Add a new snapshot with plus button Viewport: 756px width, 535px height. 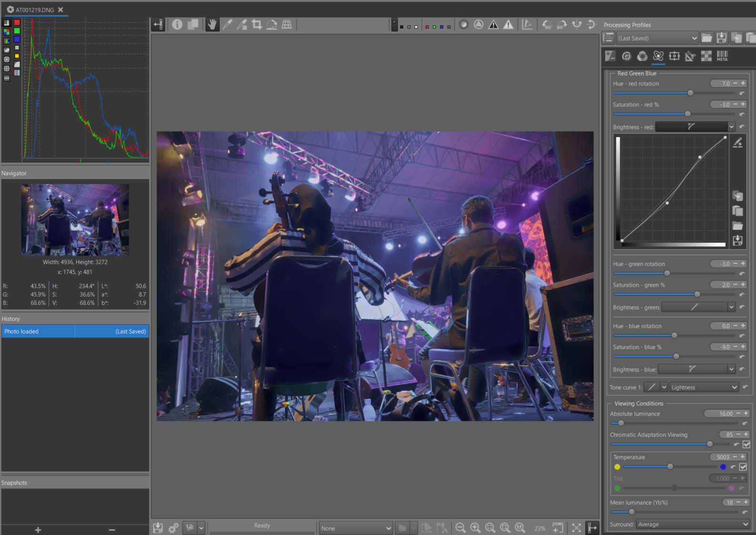[x=38, y=530]
